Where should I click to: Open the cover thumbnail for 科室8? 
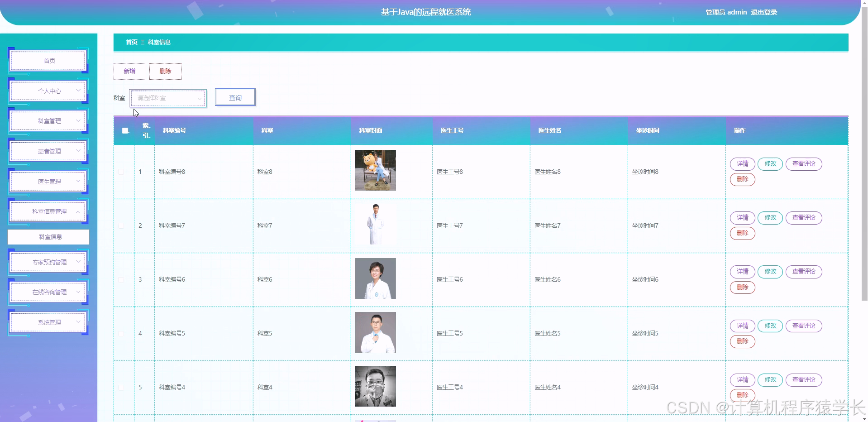[x=376, y=170]
